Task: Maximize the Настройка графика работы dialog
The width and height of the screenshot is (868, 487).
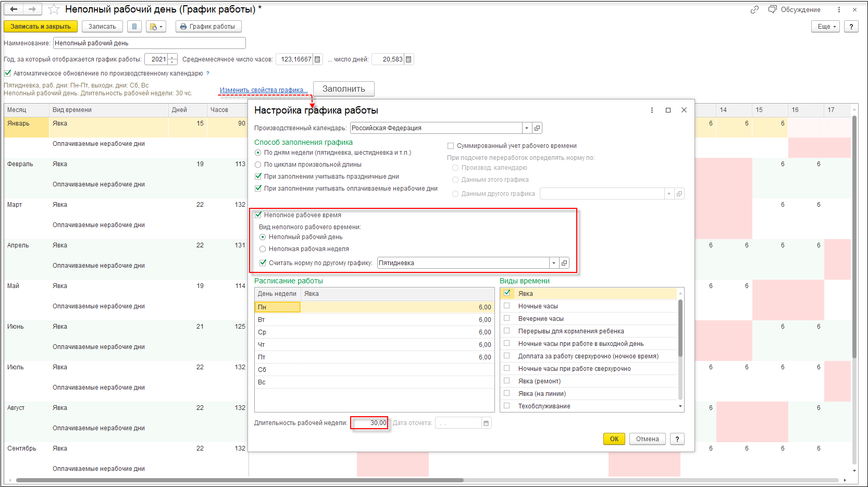Action: [668, 110]
